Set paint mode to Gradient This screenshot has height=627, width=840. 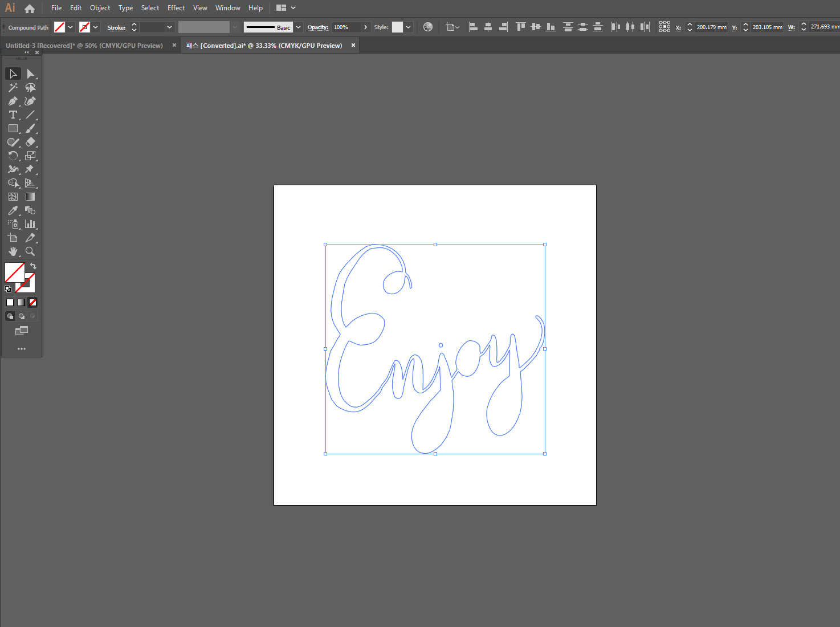(x=21, y=303)
